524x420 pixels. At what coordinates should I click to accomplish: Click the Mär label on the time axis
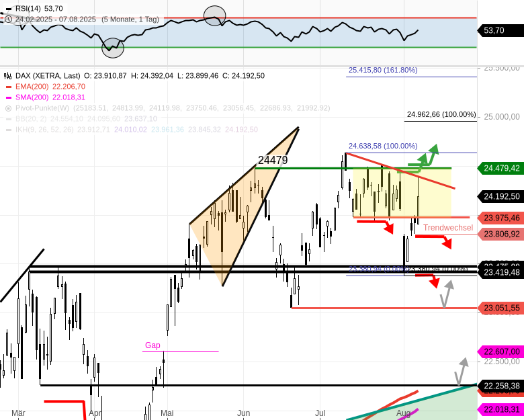click(x=18, y=413)
